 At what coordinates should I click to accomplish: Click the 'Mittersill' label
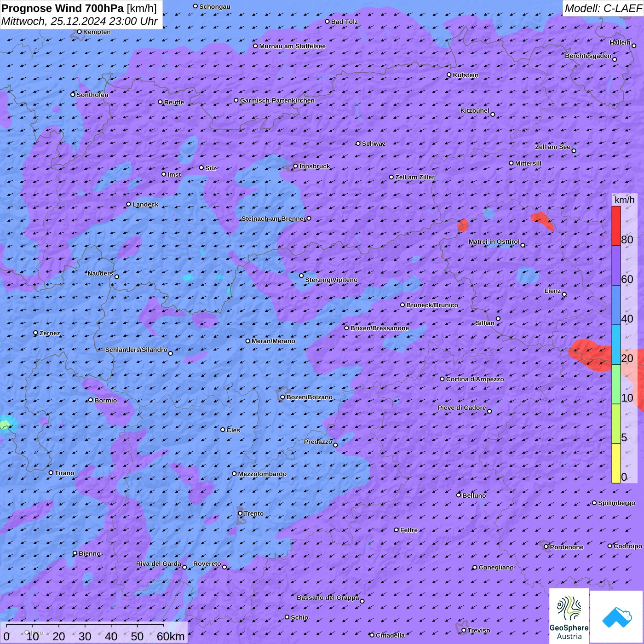tap(528, 163)
